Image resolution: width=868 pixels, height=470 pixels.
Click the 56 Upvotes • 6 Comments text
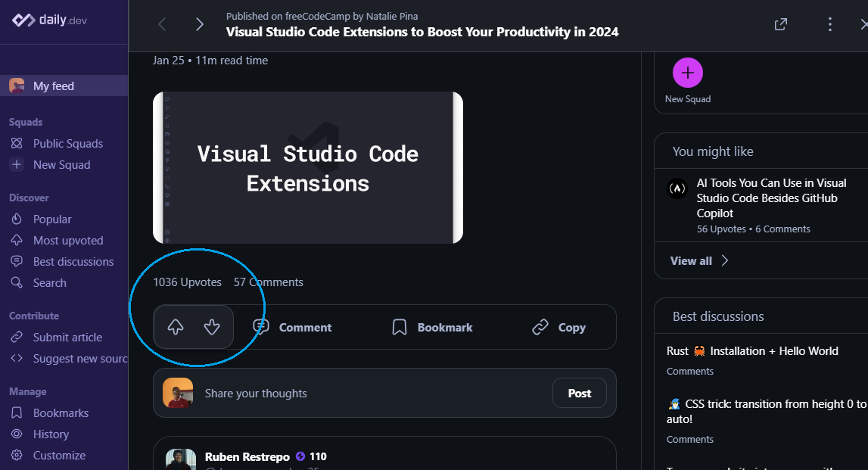753,229
